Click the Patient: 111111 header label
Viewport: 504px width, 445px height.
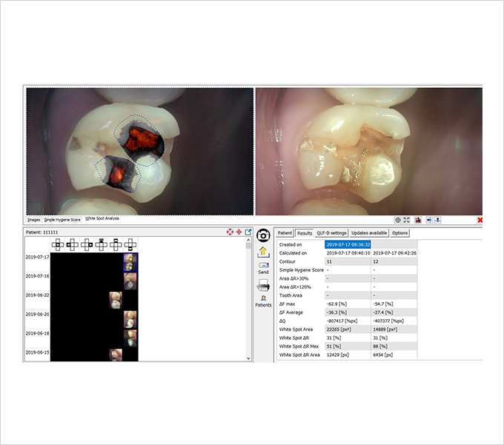[x=42, y=232]
